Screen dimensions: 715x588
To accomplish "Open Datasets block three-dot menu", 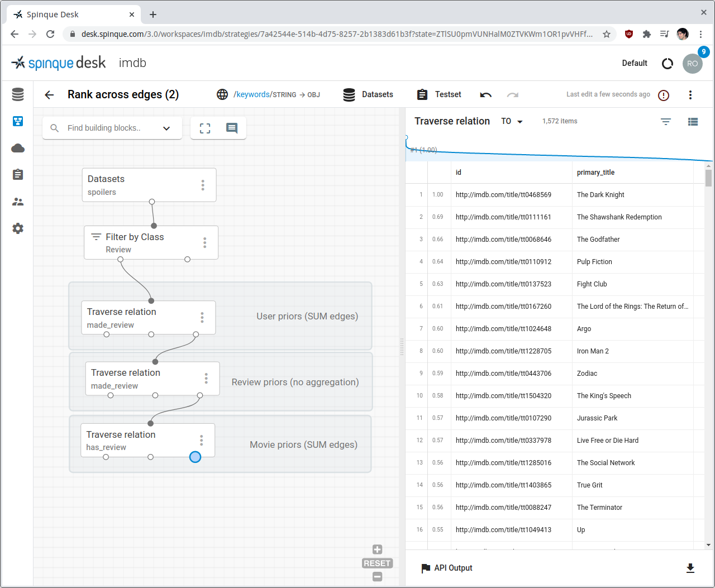I will coord(203,185).
